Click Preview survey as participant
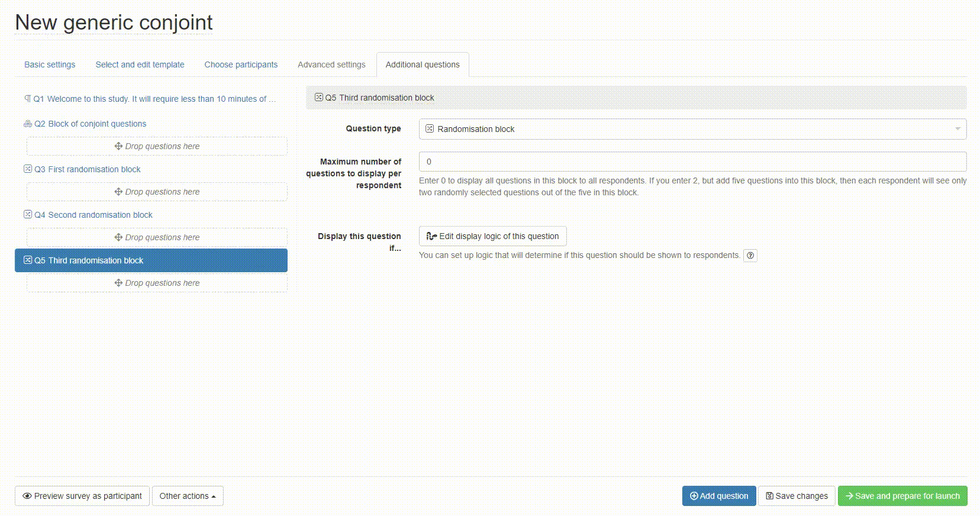The height and width of the screenshot is (516, 980). tap(82, 496)
